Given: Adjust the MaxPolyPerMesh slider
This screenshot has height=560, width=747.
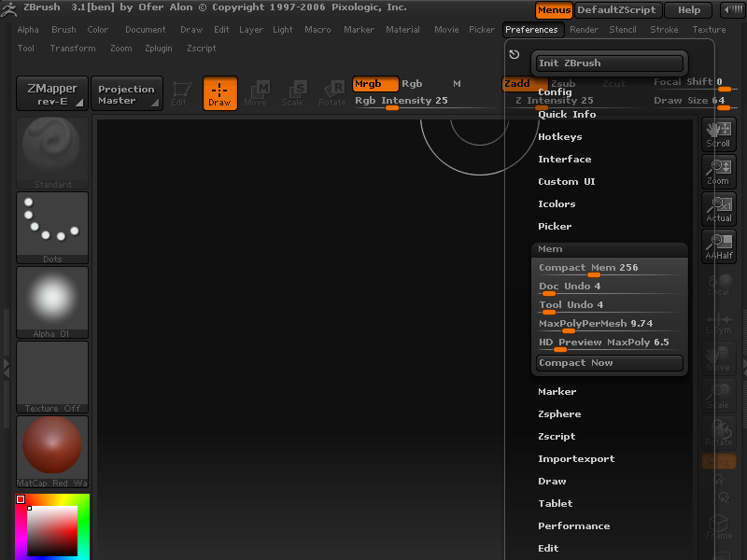Looking at the screenshot, I should tap(610, 324).
